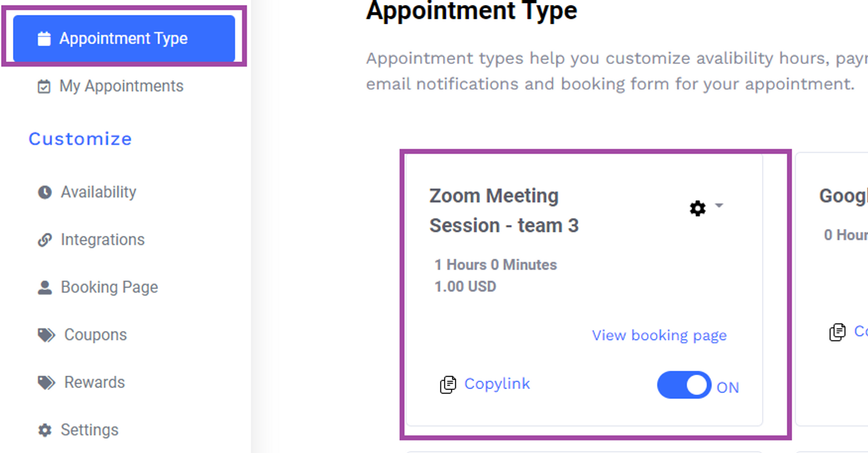Click the View booking page link
Image resolution: width=868 pixels, height=453 pixels.
pyautogui.click(x=659, y=335)
